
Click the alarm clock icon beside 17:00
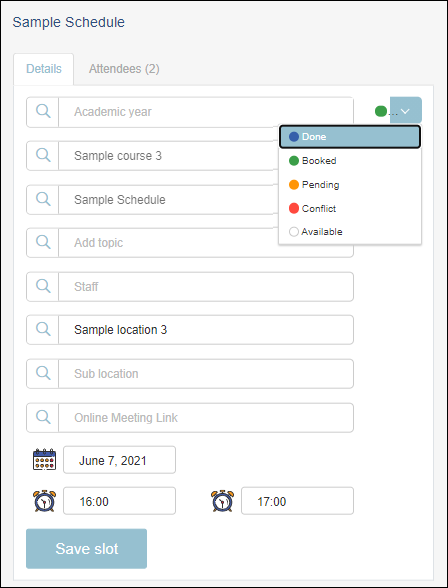click(x=222, y=501)
